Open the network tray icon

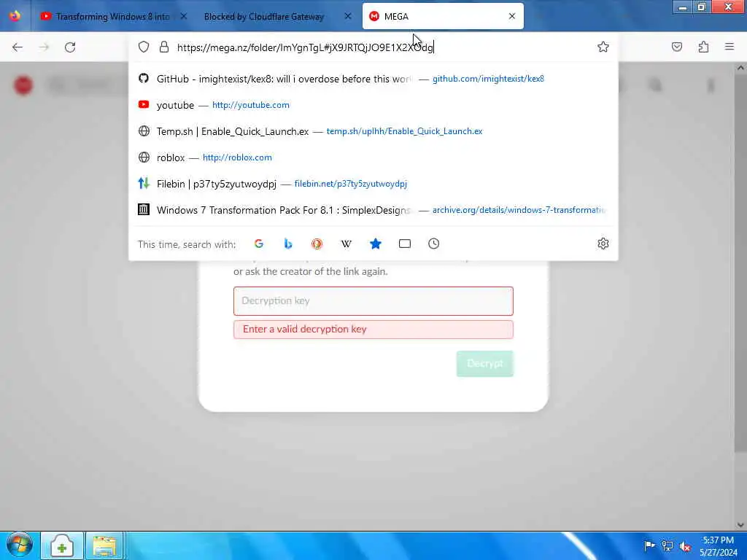[667, 545]
